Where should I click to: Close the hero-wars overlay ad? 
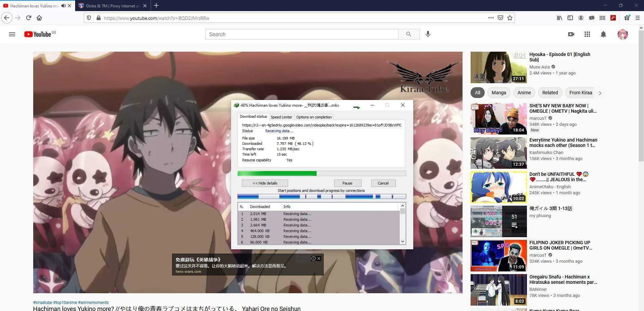coord(319,258)
